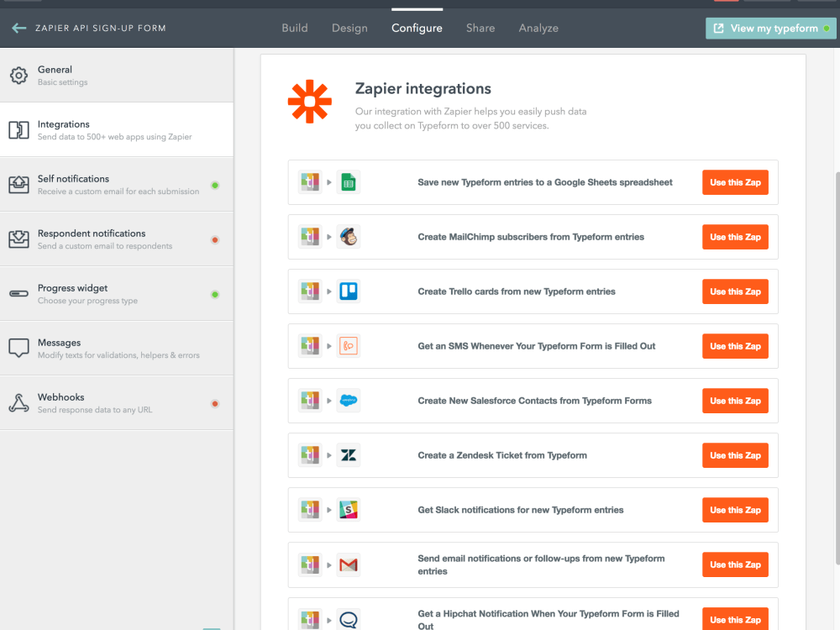The image size is (840, 630).
Task: Open General basic settings section
Action: pos(117,76)
